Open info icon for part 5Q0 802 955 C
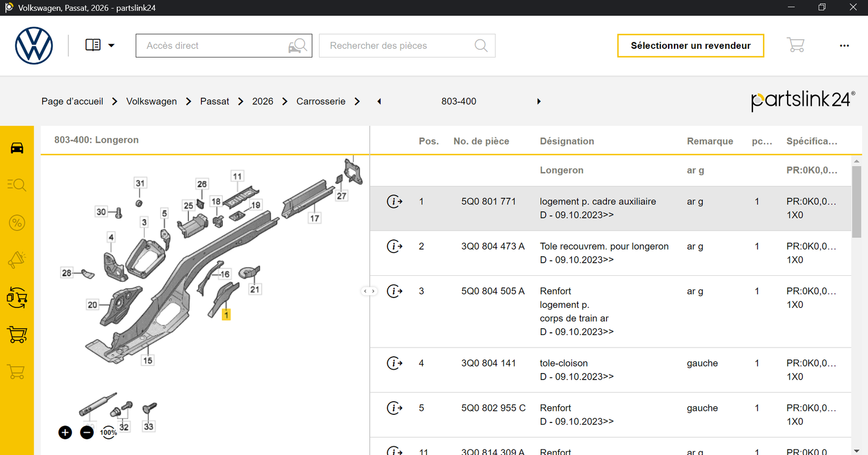The width and height of the screenshot is (868, 455). (x=394, y=408)
